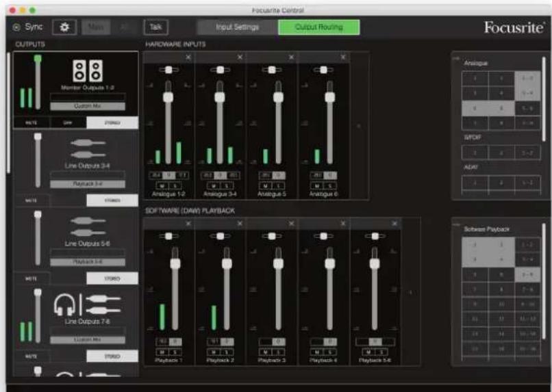The height and width of the screenshot is (392, 552).
Task: Click the dimmed Alt button next to Main
Action: click(123, 27)
